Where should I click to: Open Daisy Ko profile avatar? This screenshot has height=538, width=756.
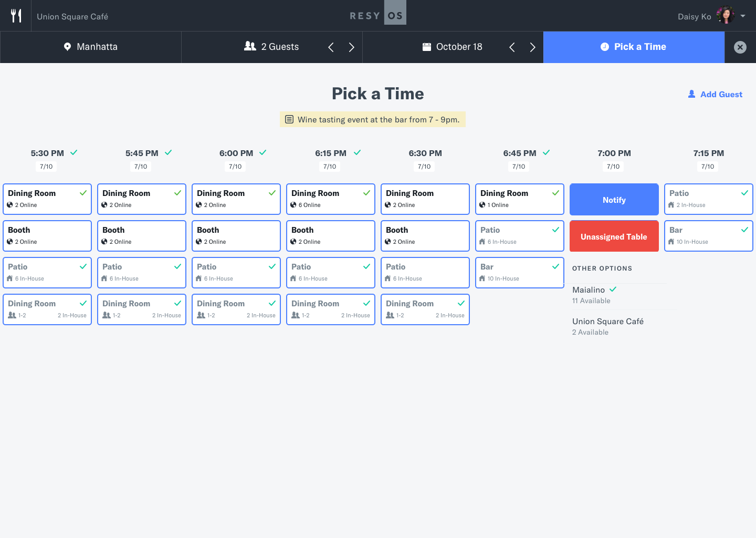click(726, 15)
